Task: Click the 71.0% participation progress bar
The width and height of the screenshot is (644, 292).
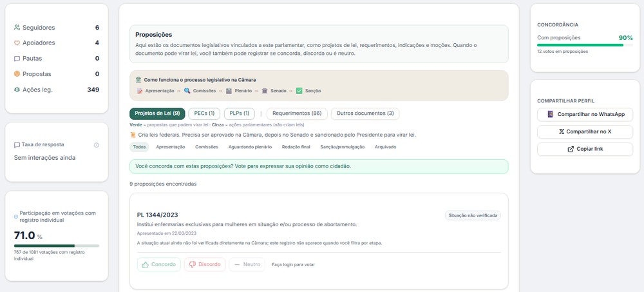Action: 57,246
